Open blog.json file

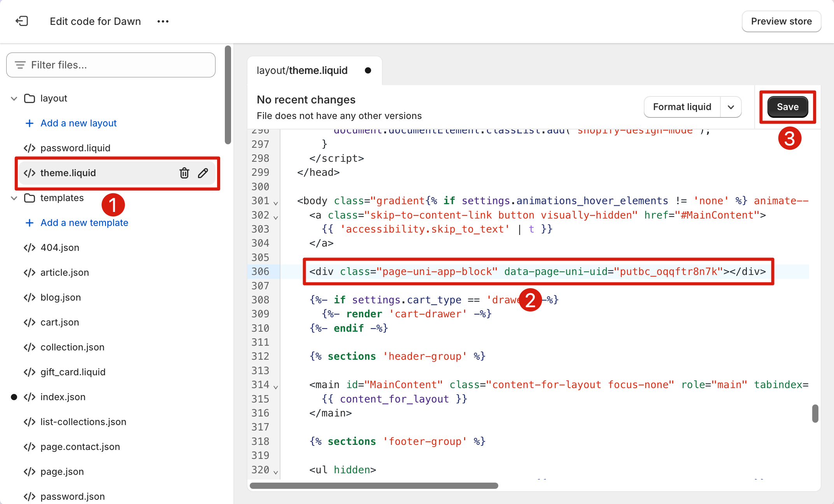[61, 297]
